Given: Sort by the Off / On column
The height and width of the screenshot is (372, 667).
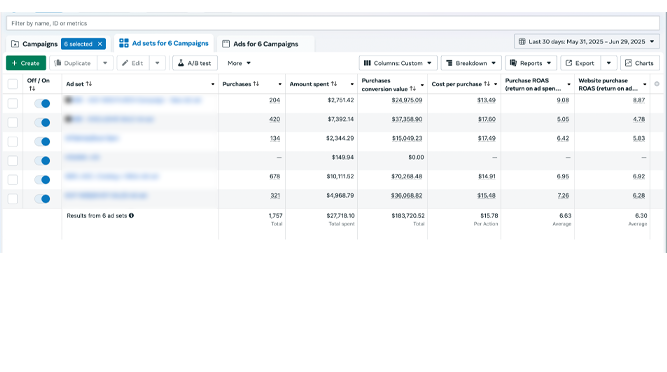Looking at the screenshot, I should (x=32, y=88).
